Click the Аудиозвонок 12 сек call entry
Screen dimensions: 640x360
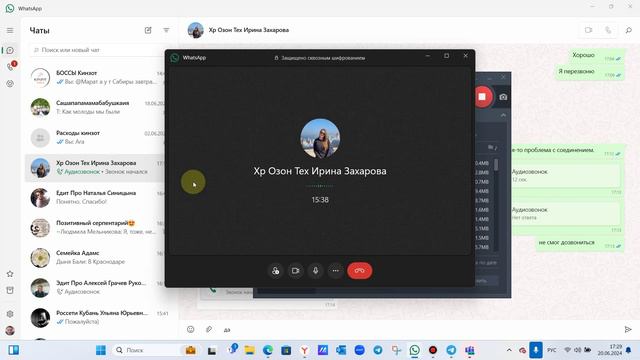click(565, 176)
